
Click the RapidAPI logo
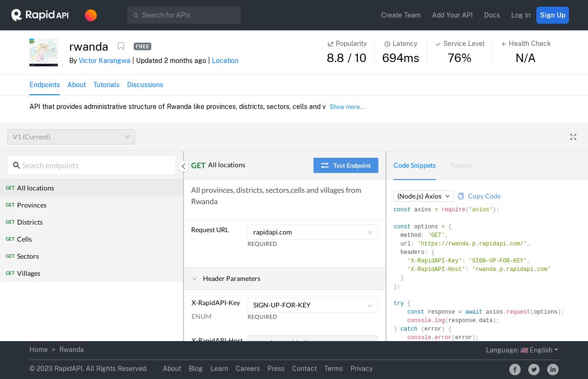(x=40, y=15)
